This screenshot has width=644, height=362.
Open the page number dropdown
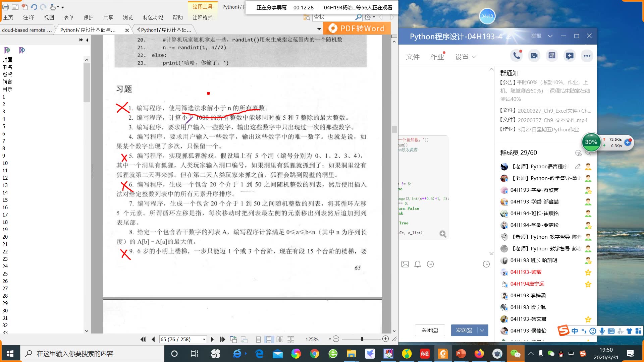[204, 339]
